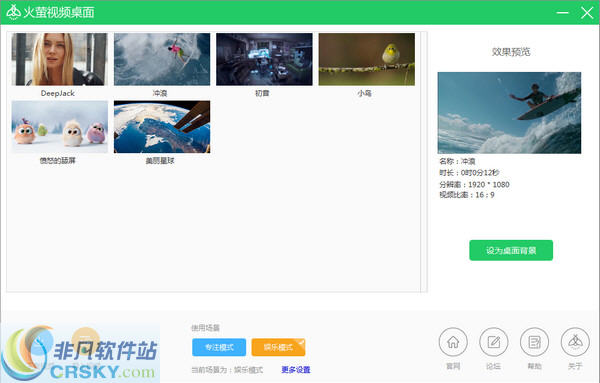
Task: Click the 当前场景为：娱乐模式 status text
Action: [x=227, y=370]
